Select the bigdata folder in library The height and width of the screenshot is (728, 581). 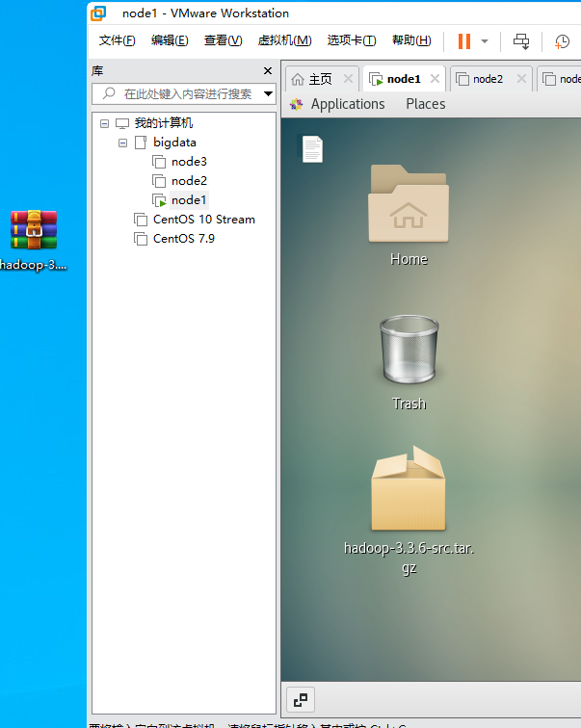point(174,143)
